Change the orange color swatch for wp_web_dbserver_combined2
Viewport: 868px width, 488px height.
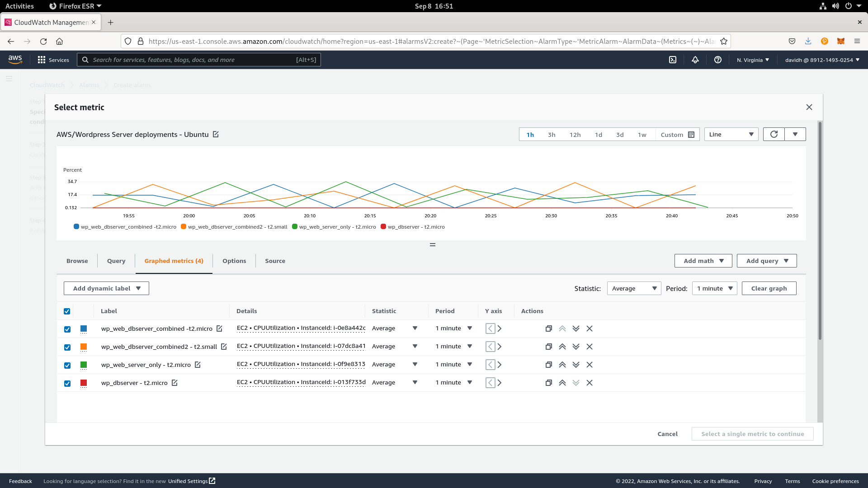click(x=84, y=347)
